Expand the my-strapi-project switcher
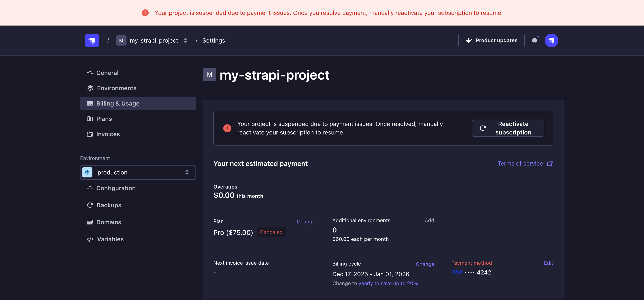 point(185,40)
